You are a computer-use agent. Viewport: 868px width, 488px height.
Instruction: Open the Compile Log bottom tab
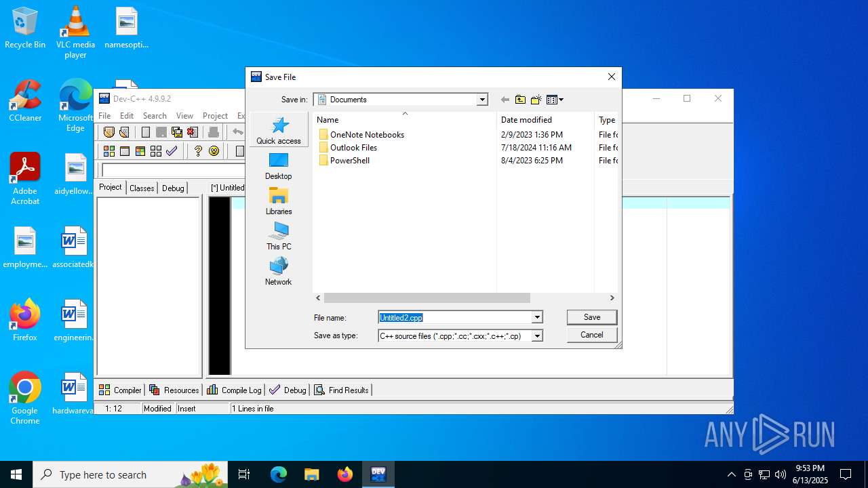pyautogui.click(x=234, y=390)
